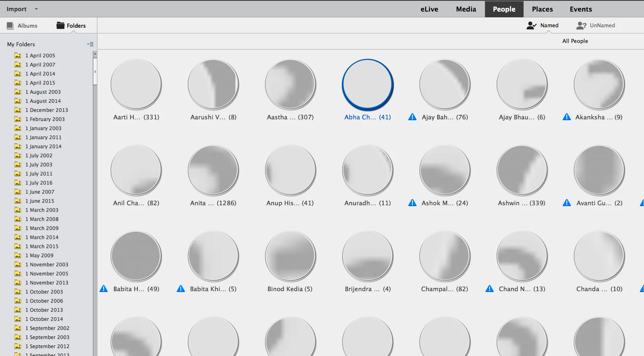The height and width of the screenshot is (356, 644).
Task: Open the Import dropdown arrow
Action: (x=36, y=9)
